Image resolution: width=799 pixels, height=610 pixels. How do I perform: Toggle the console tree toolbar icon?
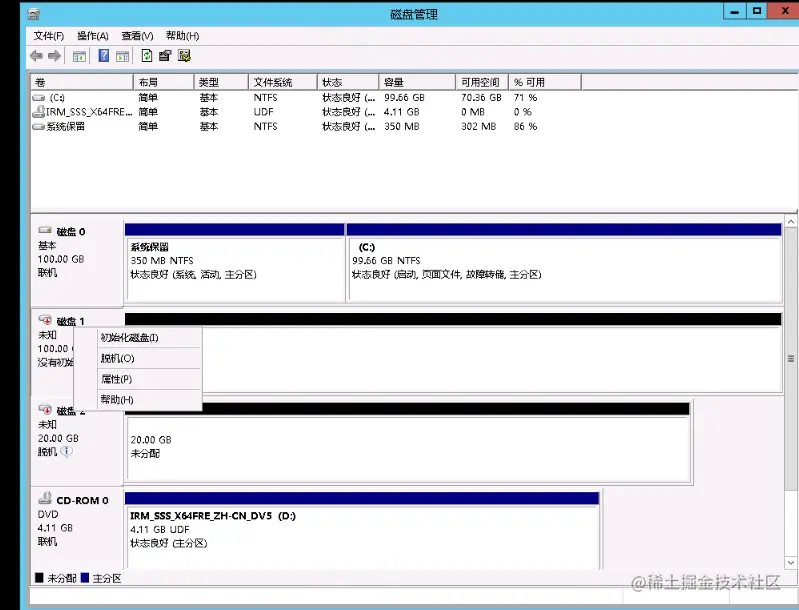[x=79, y=57]
